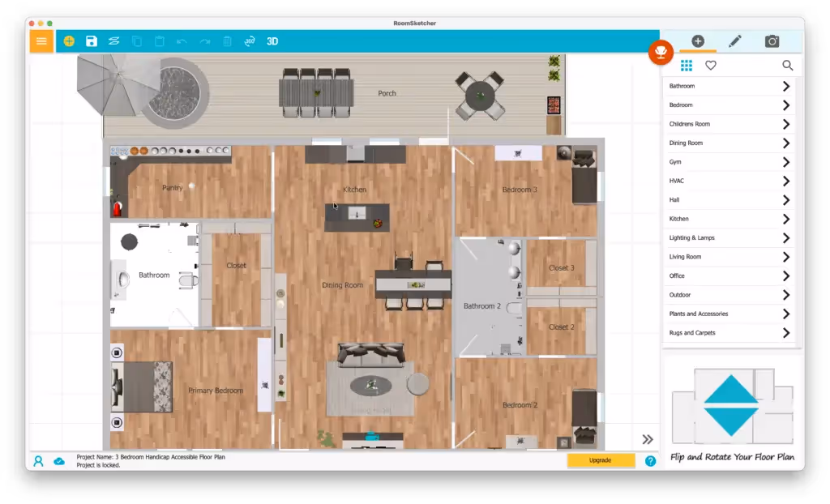
Task: Click the Flip and Rotate floor plan thumbnail
Action: [x=732, y=406]
